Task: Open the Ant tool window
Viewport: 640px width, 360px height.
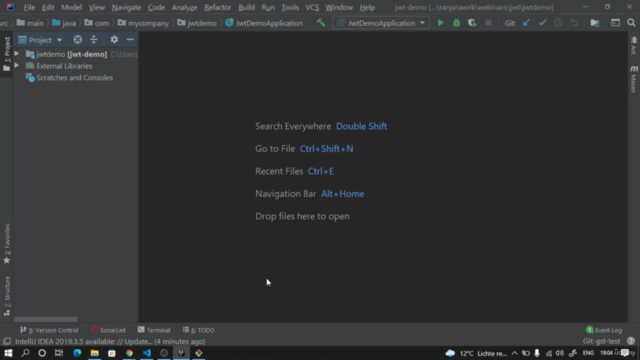Action: click(x=633, y=45)
